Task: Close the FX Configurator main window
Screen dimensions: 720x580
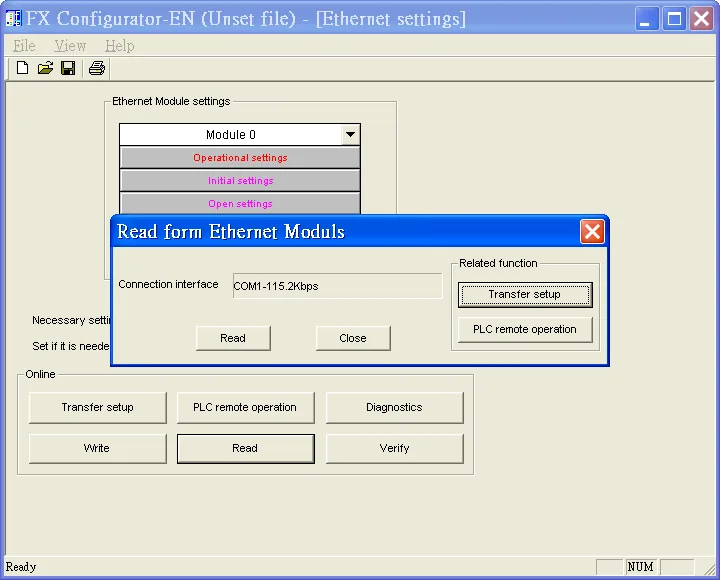Action: click(x=701, y=19)
